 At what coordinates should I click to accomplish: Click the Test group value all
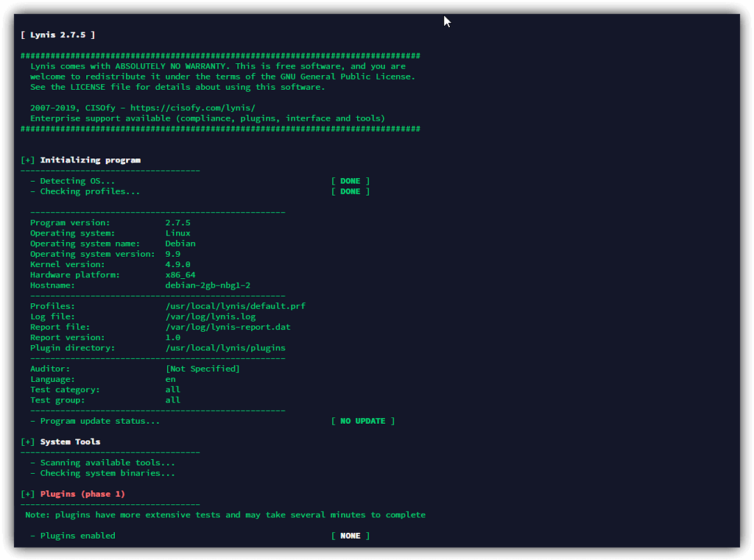pyautogui.click(x=172, y=400)
